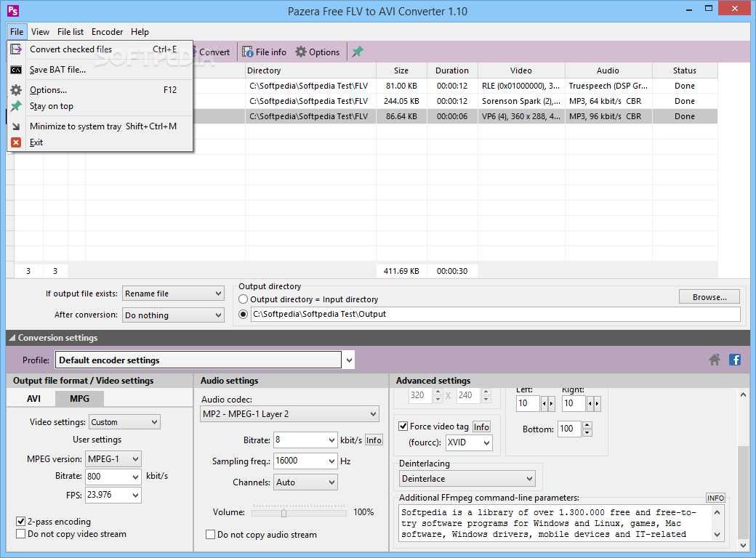
Task: Click the Convert checked files menu icon
Action: pyautogui.click(x=16, y=49)
